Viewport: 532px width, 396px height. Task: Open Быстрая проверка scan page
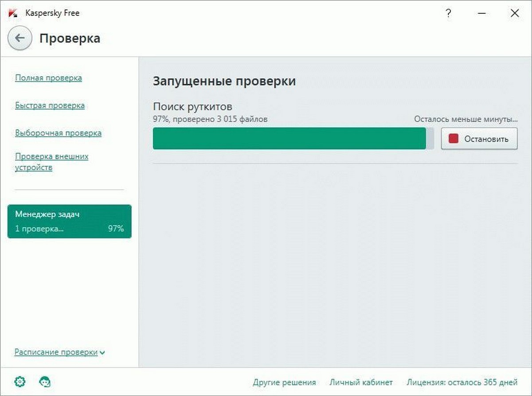(x=50, y=105)
